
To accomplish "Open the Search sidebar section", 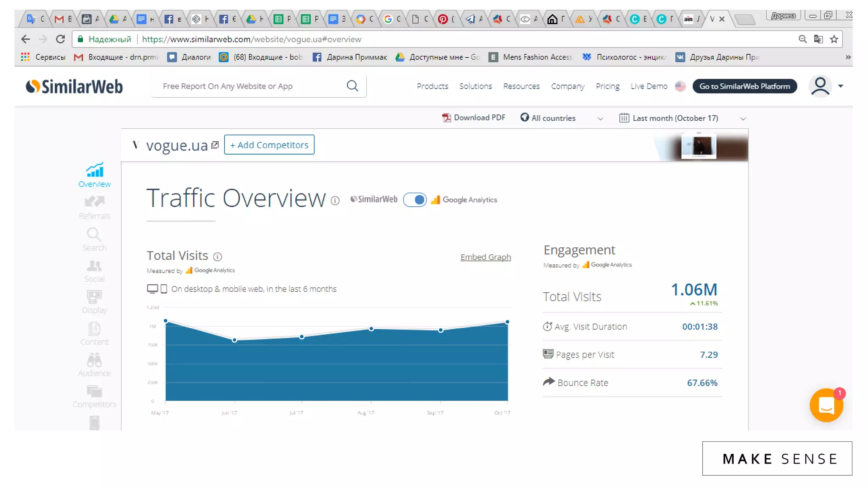I will pyautogui.click(x=94, y=239).
